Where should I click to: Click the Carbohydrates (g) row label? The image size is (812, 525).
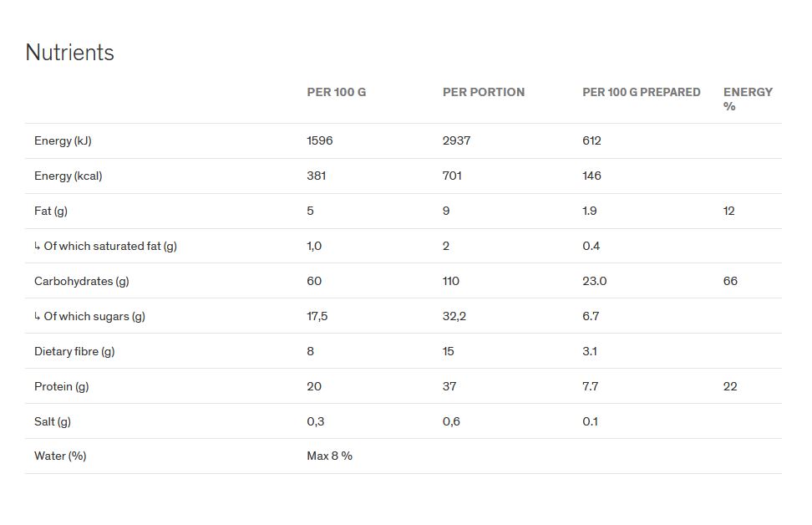tap(81, 282)
